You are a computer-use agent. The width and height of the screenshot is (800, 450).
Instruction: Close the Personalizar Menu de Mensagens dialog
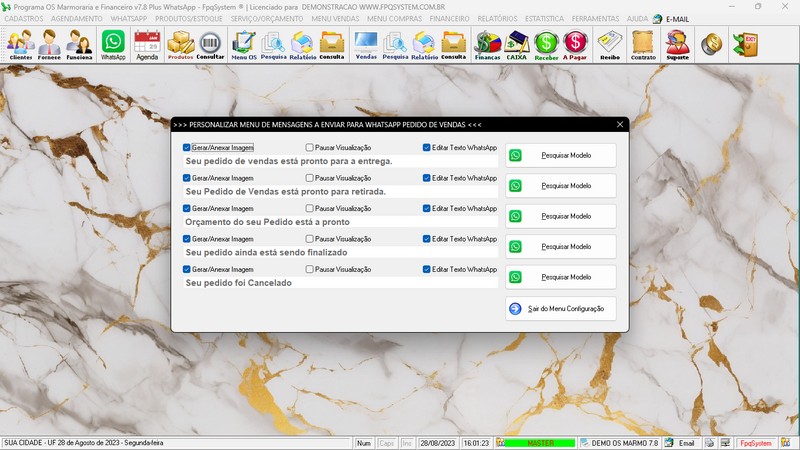(x=620, y=124)
